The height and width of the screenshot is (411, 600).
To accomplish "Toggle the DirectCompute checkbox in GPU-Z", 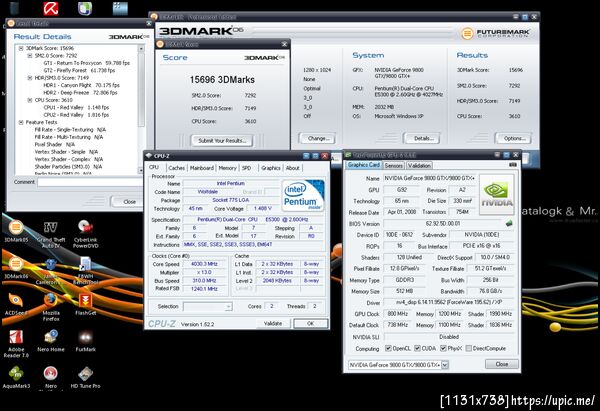I will coord(468,348).
